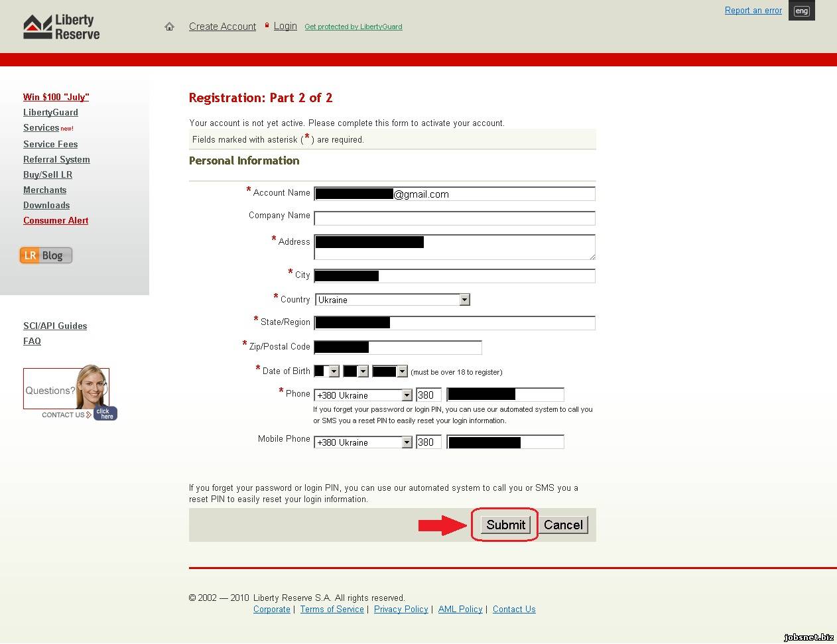Open the FAQ link
The image size is (837, 644).
32,341
